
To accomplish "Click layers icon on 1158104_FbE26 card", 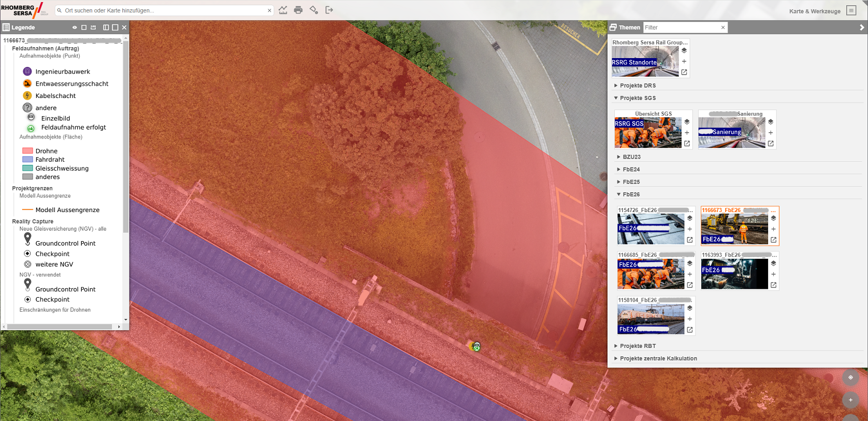I will 690,308.
